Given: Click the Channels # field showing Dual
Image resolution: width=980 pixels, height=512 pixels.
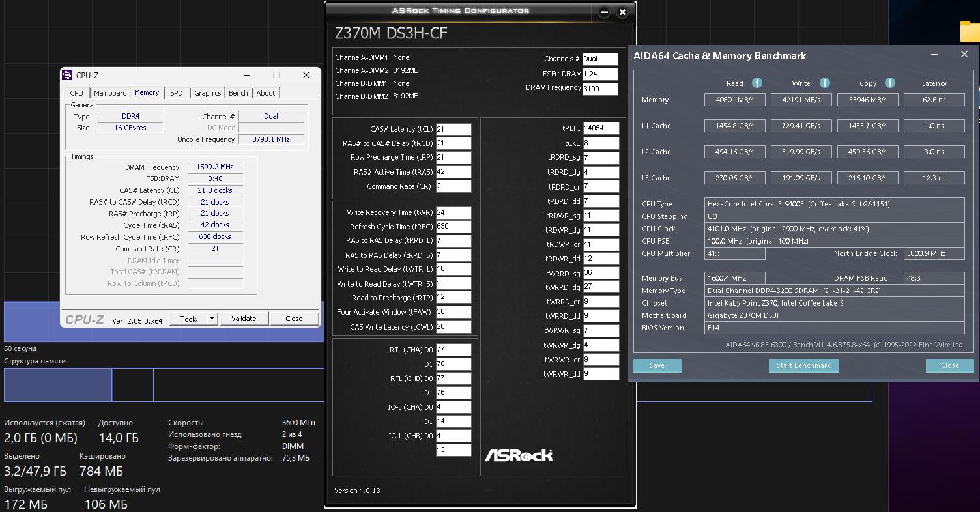Looking at the screenshot, I should point(599,59).
